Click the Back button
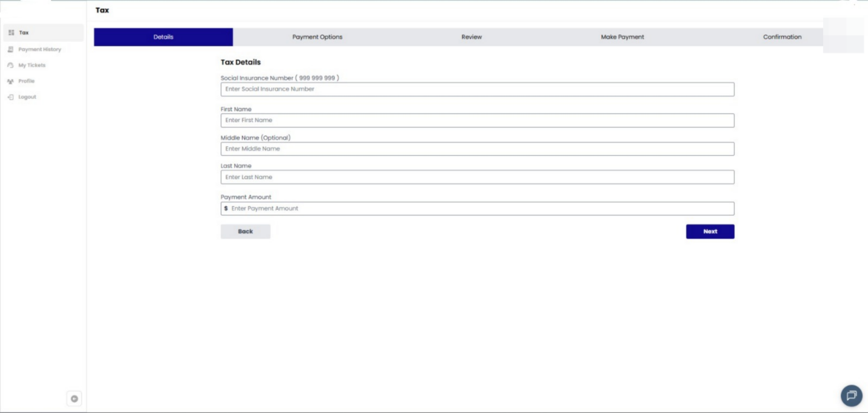Image resolution: width=868 pixels, height=413 pixels. (x=245, y=232)
